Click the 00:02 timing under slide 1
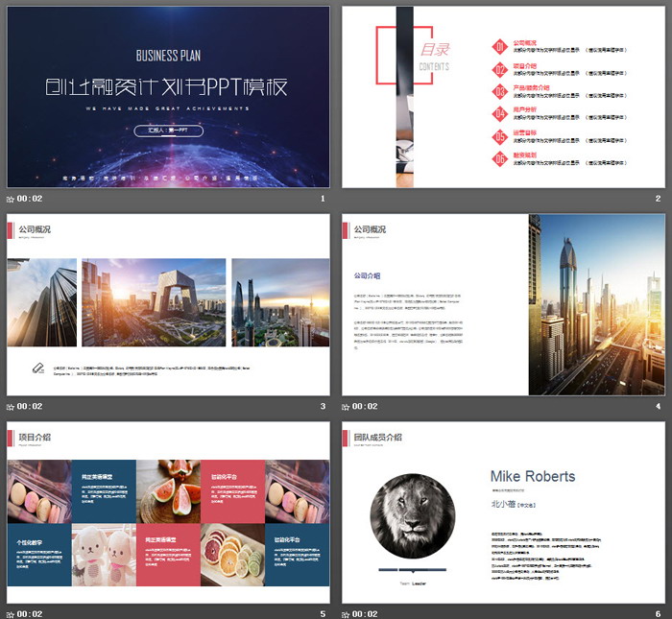This screenshot has width=672, height=619. point(30,199)
